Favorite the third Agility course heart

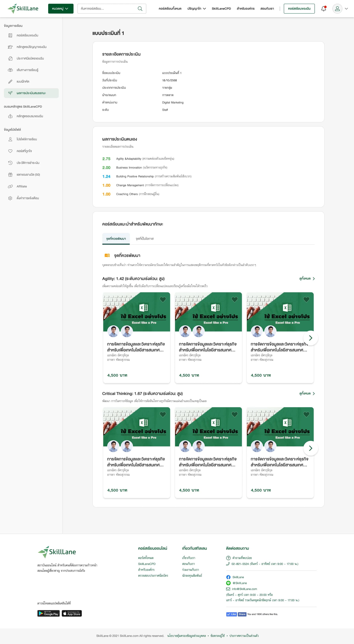click(306, 299)
